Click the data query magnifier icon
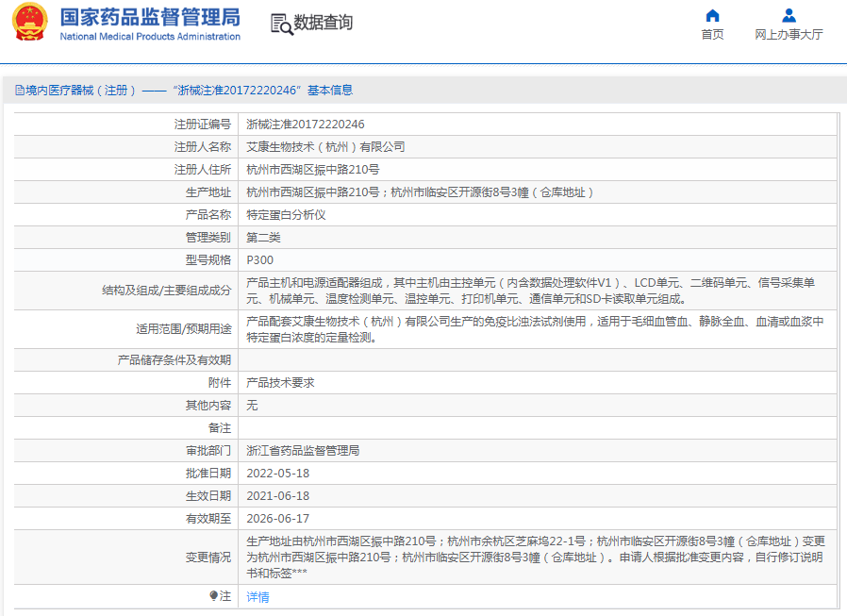The height and width of the screenshot is (616, 847). pyautogui.click(x=281, y=24)
